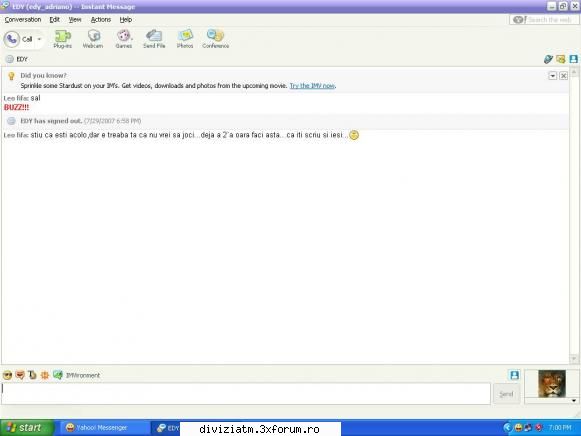Click the message text input field
The width and height of the screenshot is (581, 436).
[x=246, y=393]
